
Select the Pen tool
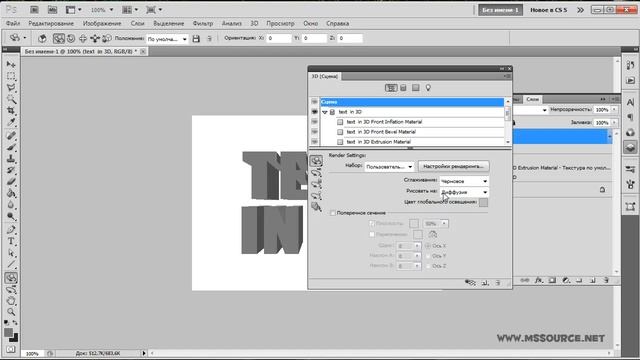pyautogui.click(x=11, y=230)
